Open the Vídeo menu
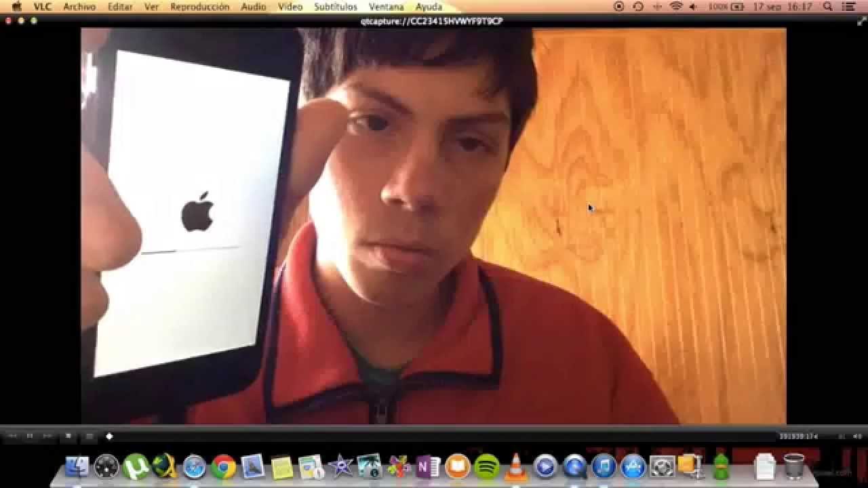The width and height of the screenshot is (868, 488). click(x=290, y=7)
